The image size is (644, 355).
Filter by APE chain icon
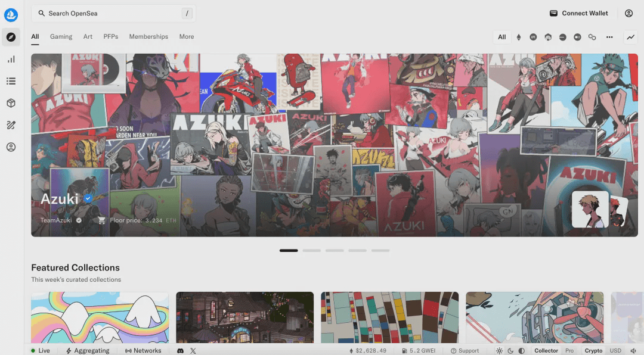(533, 37)
